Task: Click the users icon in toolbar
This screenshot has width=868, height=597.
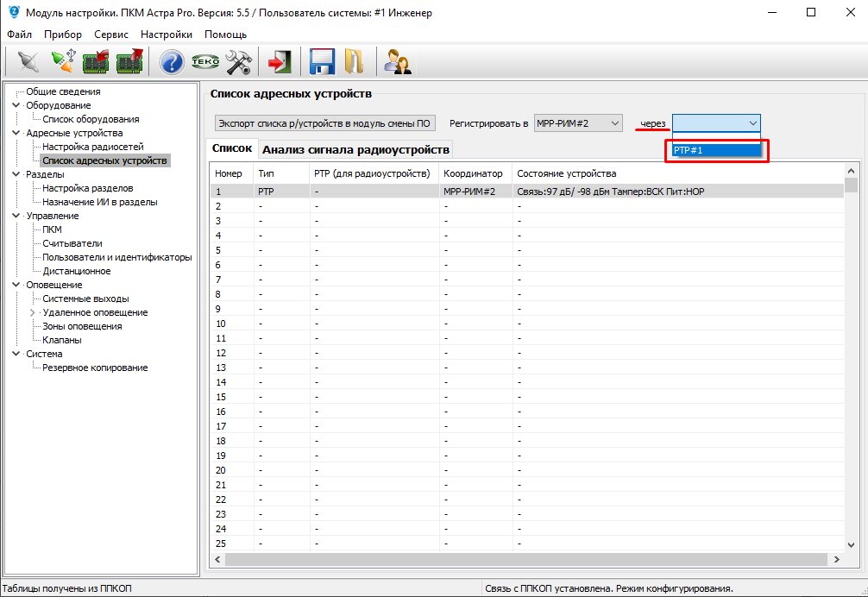Action: point(396,62)
